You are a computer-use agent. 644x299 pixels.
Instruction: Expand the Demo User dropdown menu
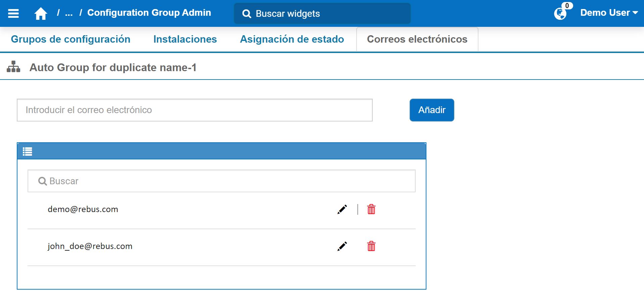click(609, 13)
